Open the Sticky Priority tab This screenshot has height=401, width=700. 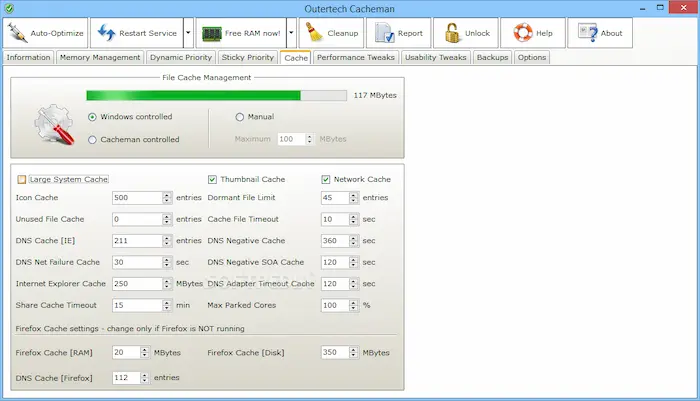tap(248, 58)
